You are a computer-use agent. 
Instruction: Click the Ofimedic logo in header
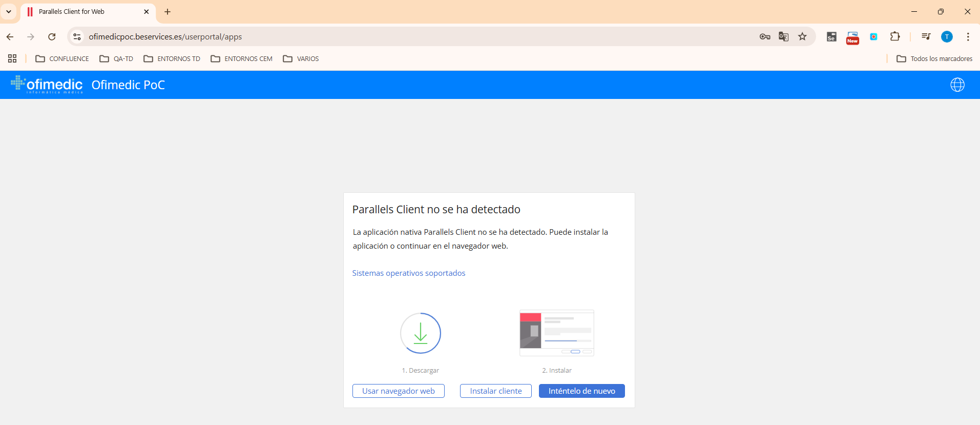47,85
